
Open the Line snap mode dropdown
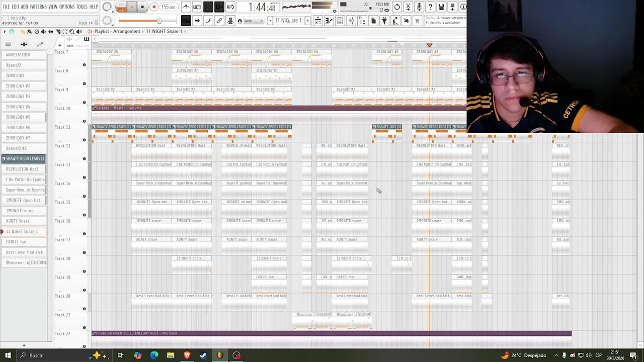253,21
